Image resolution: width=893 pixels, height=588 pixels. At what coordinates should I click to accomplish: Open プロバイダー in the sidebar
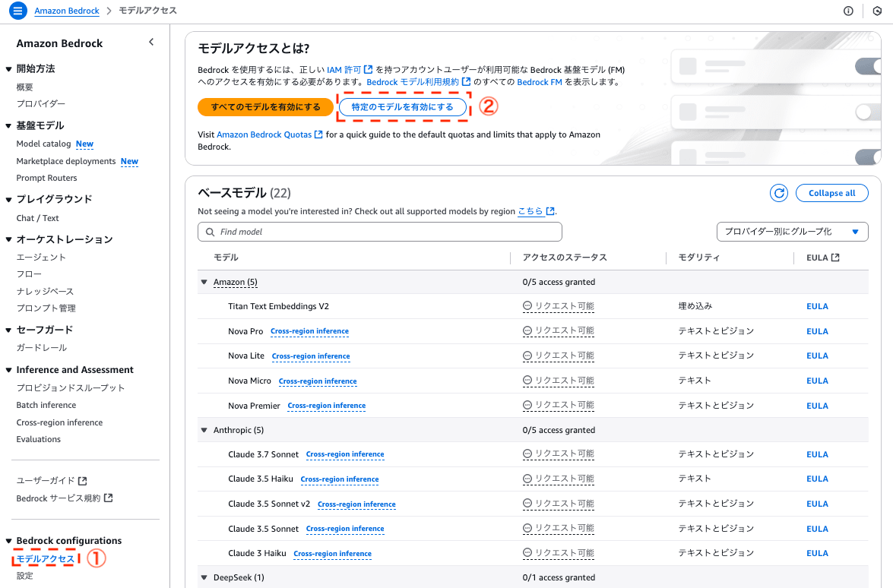click(x=40, y=103)
